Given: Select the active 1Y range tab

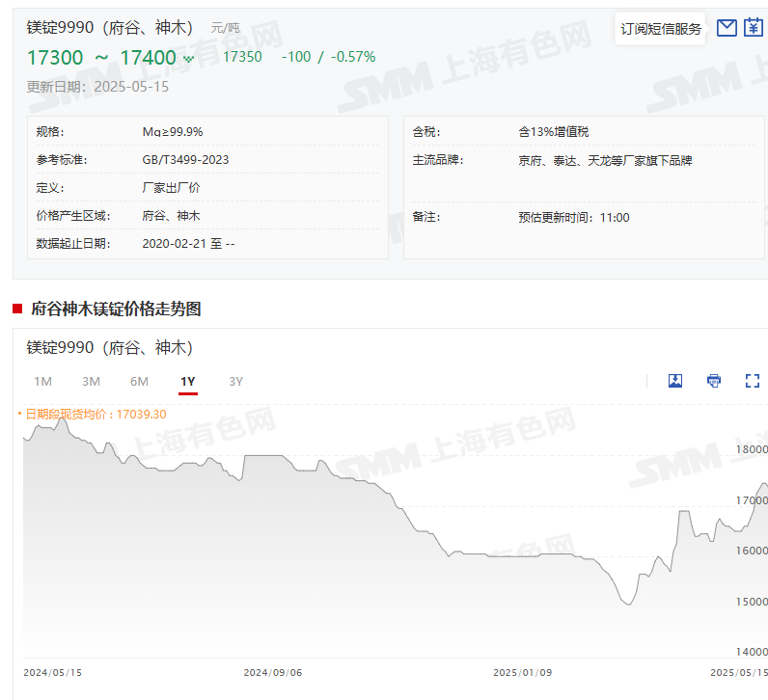Looking at the screenshot, I should click(187, 381).
